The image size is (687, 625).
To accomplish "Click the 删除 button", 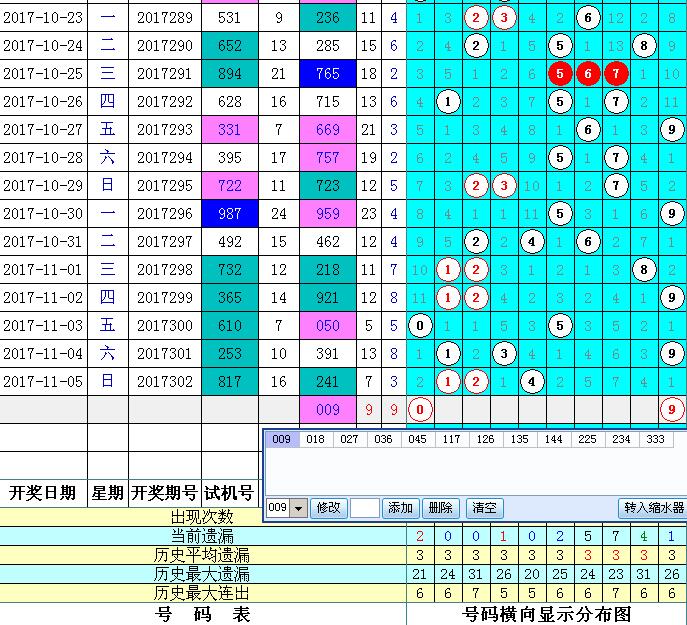I will (440, 508).
